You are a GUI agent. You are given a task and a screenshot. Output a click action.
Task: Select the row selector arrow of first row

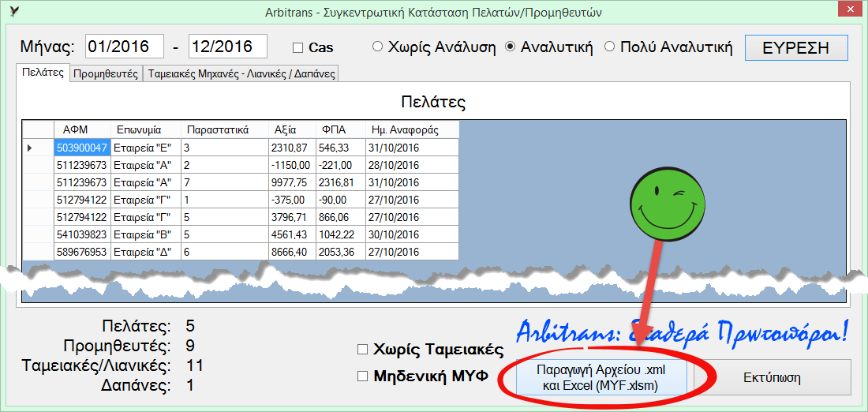[38, 148]
